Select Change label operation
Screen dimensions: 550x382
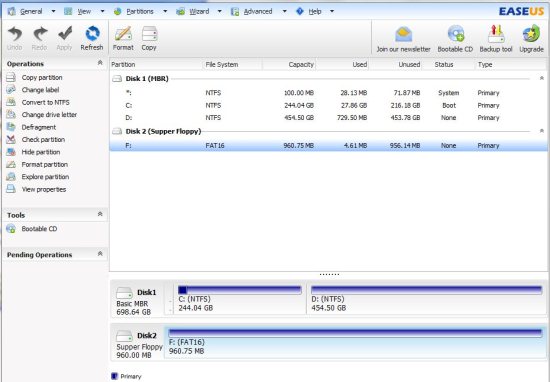(40, 90)
